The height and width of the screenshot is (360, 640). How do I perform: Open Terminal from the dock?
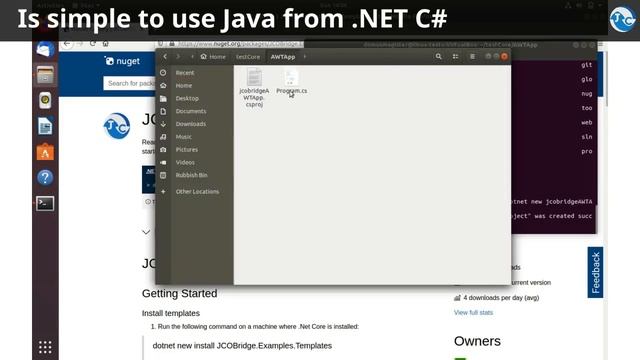(45, 203)
